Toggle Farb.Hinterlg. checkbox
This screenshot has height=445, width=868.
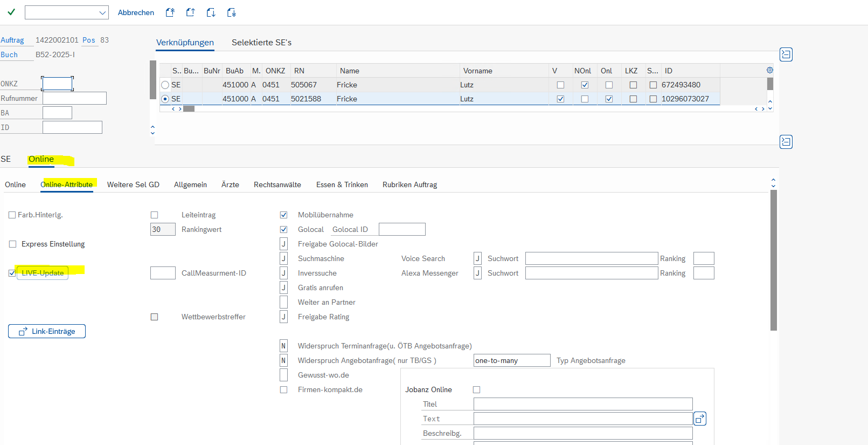click(12, 215)
